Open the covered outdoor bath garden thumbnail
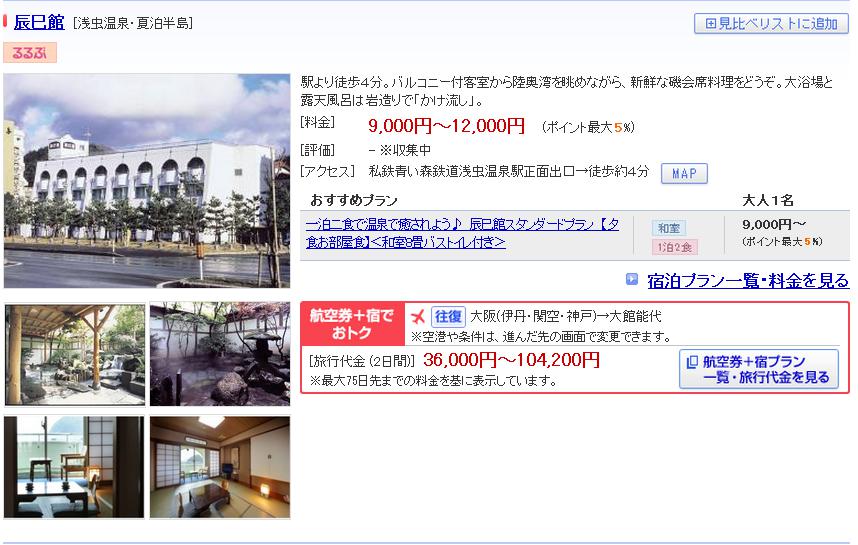 tap(75, 355)
